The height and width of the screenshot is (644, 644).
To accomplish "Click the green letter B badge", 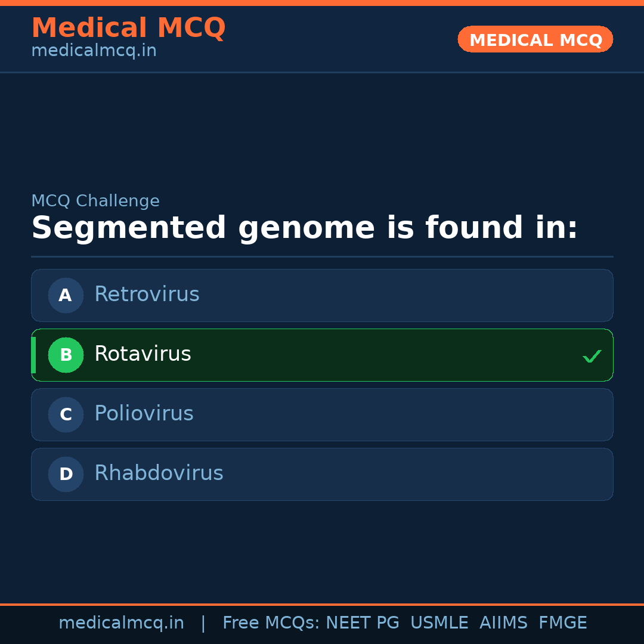I will [66, 355].
